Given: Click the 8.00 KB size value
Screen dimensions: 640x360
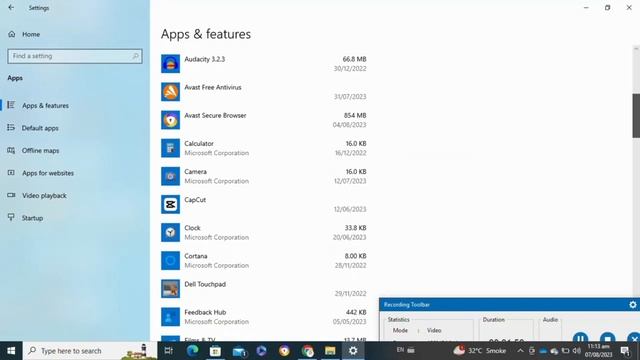Looking at the screenshot, I should 356,256.
